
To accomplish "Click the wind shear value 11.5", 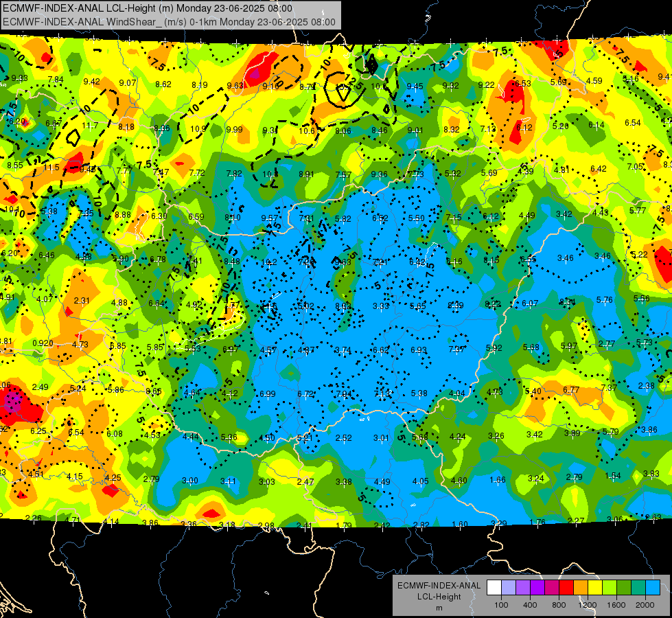I will point(51,168).
